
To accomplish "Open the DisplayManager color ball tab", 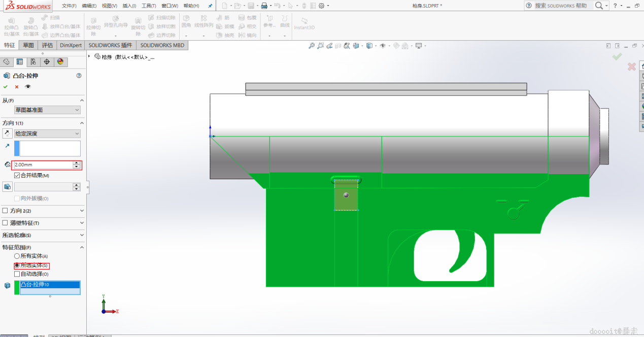I will [x=60, y=62].
